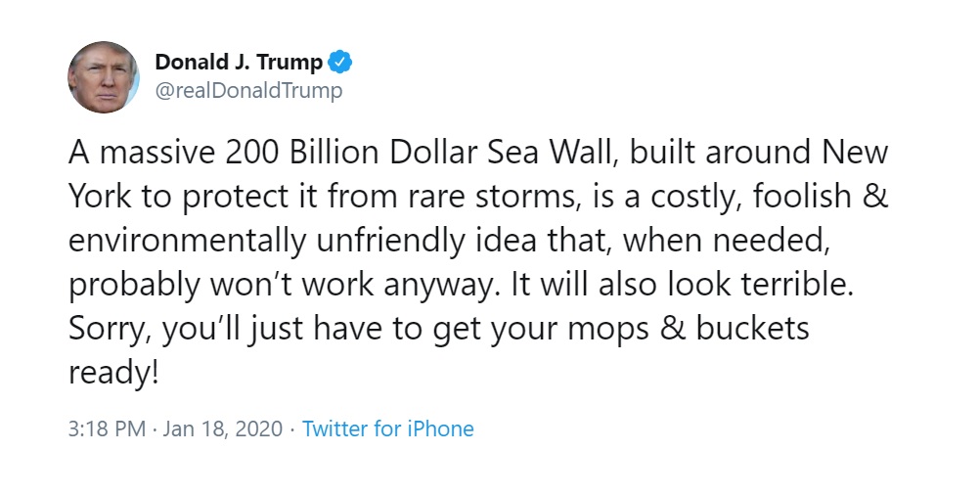Click the words "costly, foolish"
This screenshot has height=496, width=980.
tap(750, 197)
